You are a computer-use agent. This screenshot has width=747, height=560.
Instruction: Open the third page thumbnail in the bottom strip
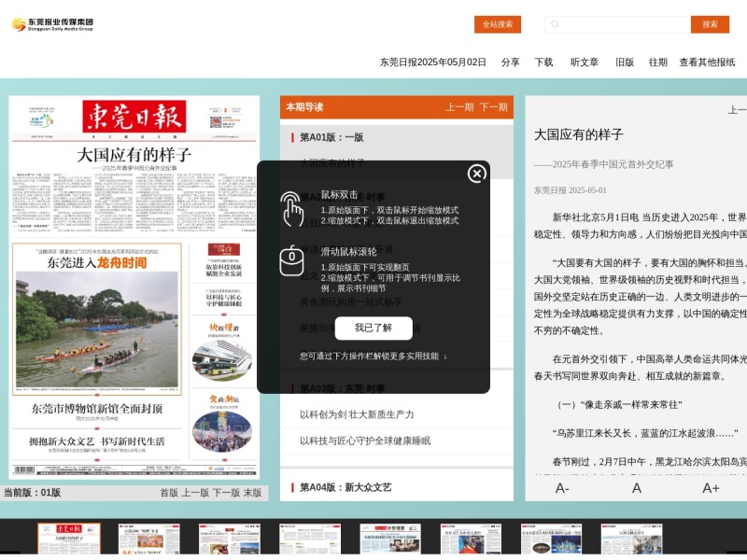230,539
